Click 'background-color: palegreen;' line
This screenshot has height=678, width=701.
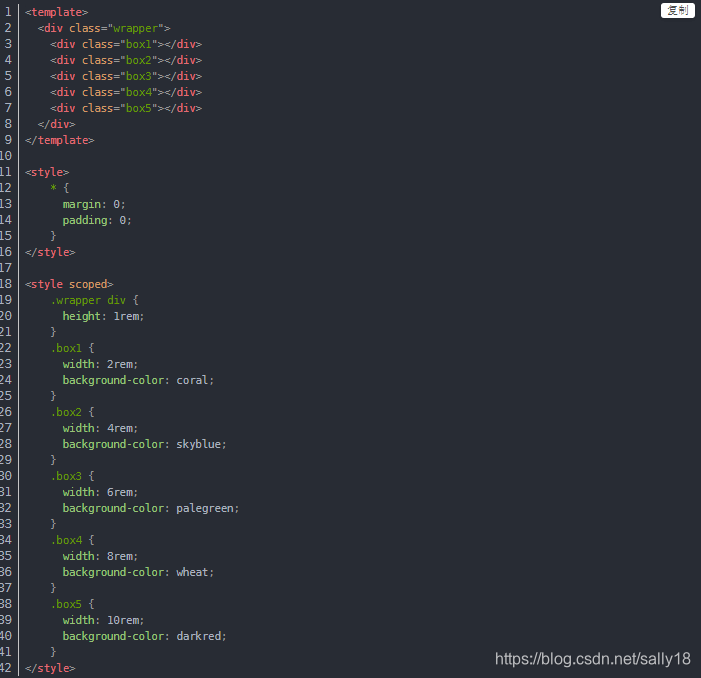tap(151, 508)
